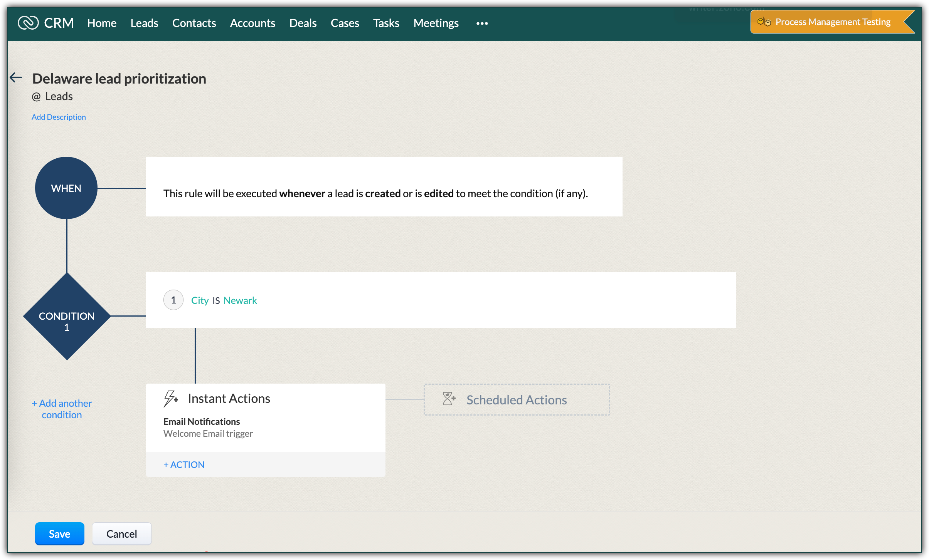Open the Accounts tab

click(252, 23)
